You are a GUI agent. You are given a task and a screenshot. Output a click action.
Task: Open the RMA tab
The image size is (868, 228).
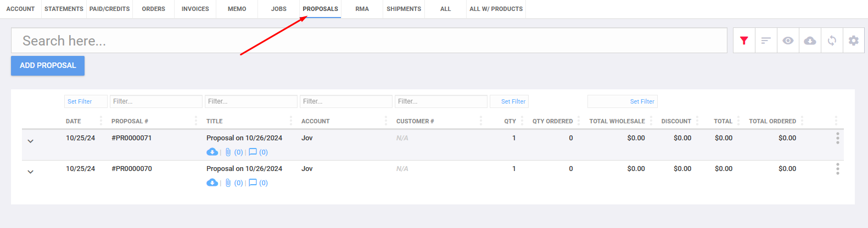click(x=362, y=9)
